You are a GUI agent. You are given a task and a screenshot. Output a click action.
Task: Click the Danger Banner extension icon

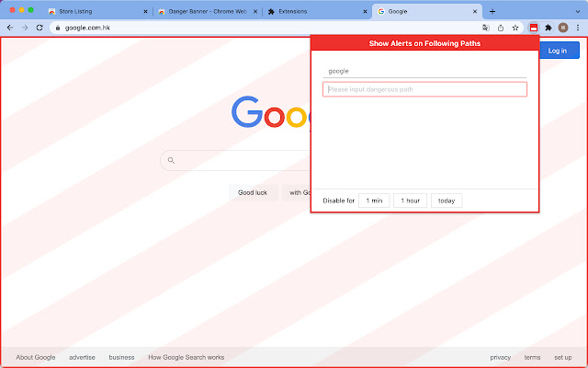coord(533,28)
